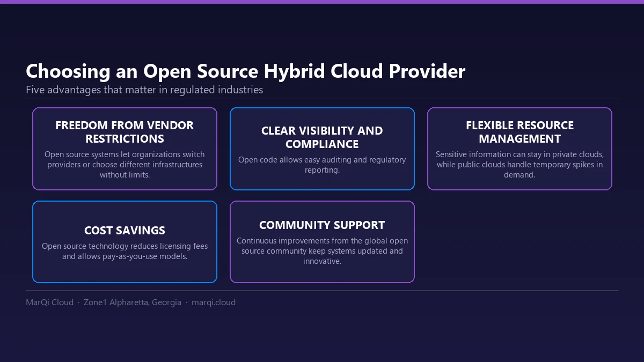Click the footer text "MarQi Cloud"

49,302
